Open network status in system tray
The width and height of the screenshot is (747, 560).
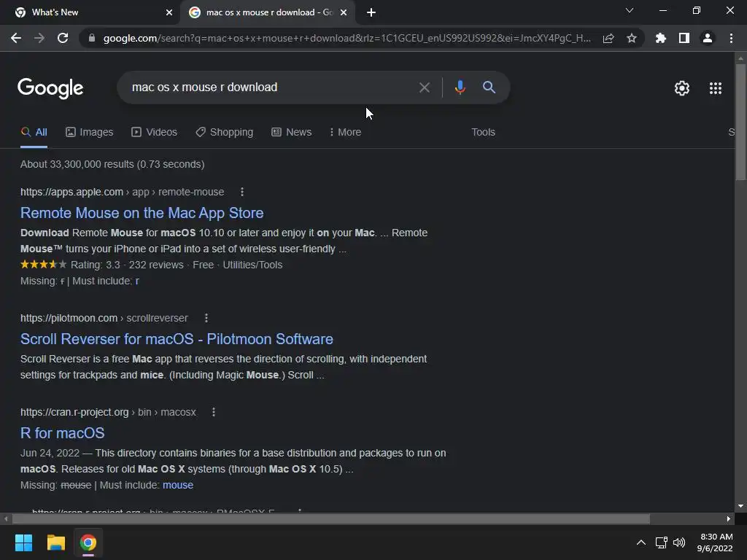tap(661, 542)
